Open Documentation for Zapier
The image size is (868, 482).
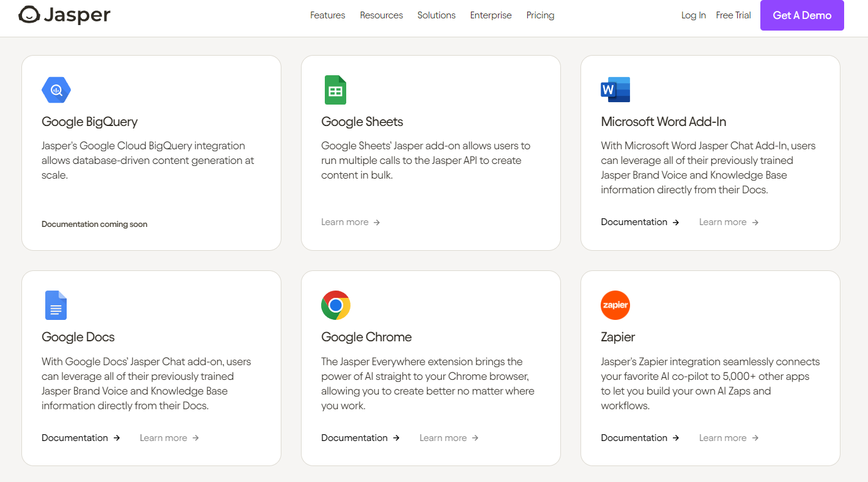(x=640, y=438)
